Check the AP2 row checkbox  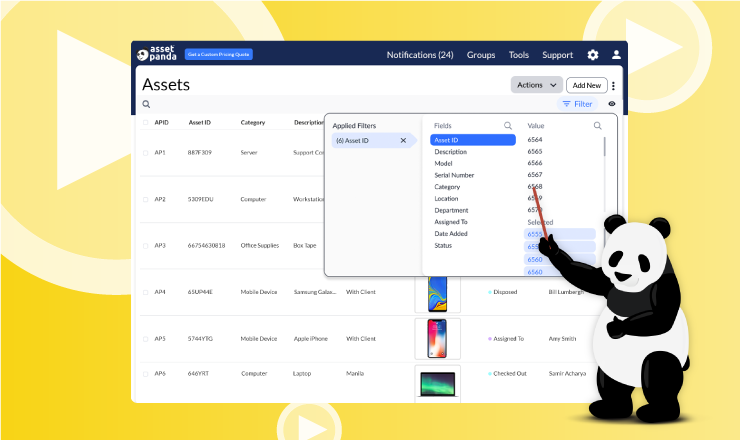[x=145, y=199]
